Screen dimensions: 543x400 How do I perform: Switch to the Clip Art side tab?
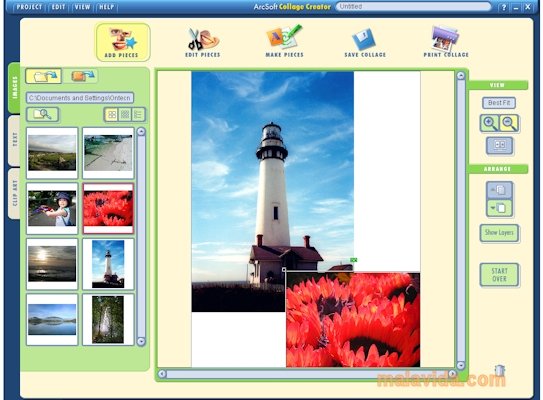(x=14, y=194)
